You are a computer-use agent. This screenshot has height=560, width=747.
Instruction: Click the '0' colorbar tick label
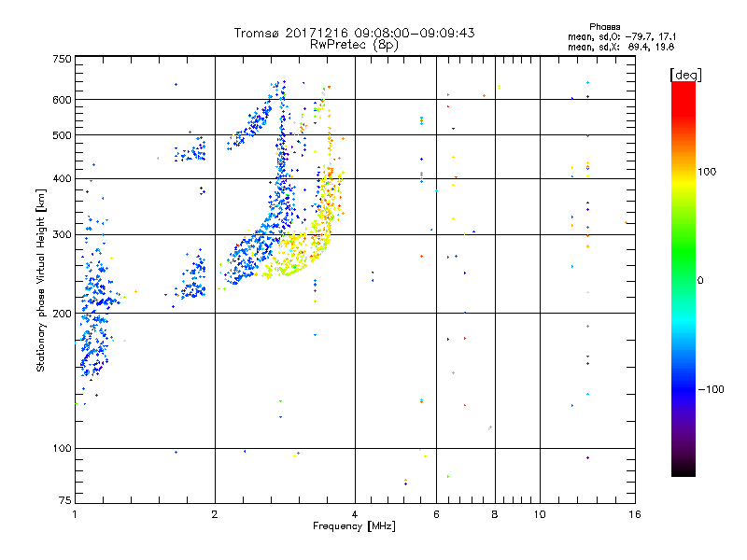[x=700, y=281]
